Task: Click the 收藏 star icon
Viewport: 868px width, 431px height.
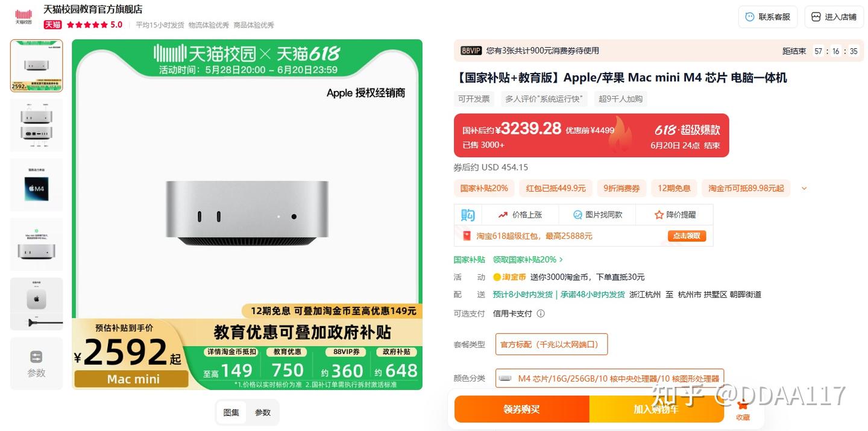Action: [x=743, y=405]
